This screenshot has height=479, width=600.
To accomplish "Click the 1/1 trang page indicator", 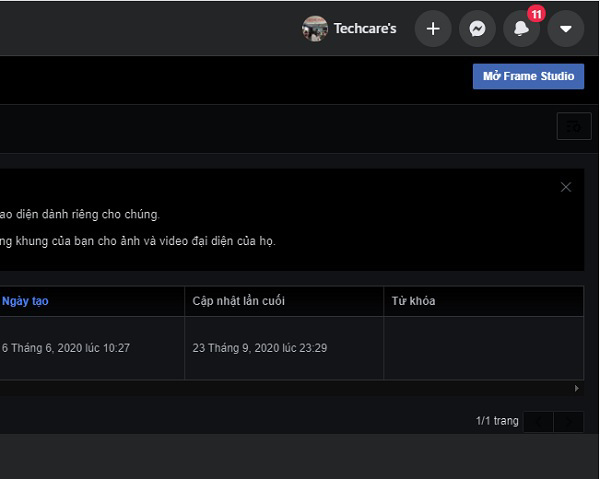I will [x=497, y=422].
